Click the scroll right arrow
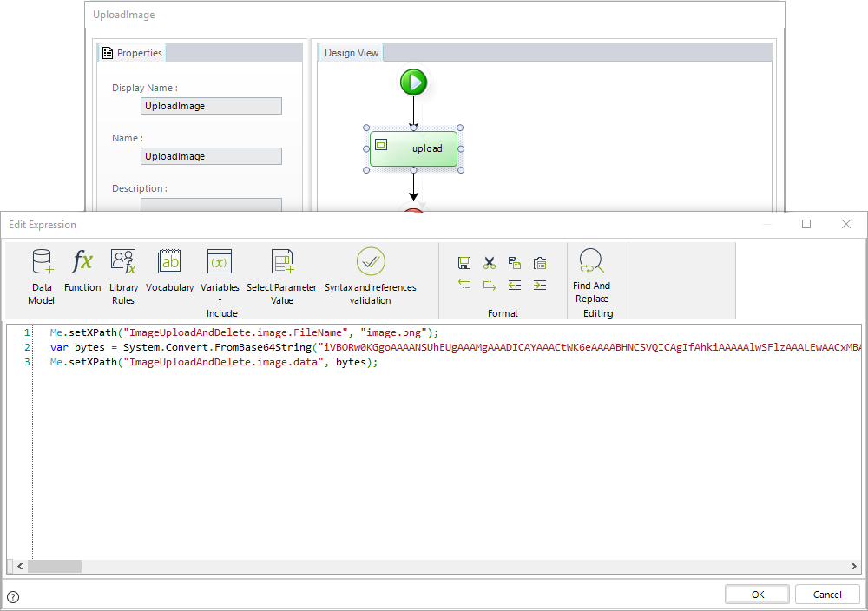The width and height of the screenshot is (868, 611). (x=853, y=566)
